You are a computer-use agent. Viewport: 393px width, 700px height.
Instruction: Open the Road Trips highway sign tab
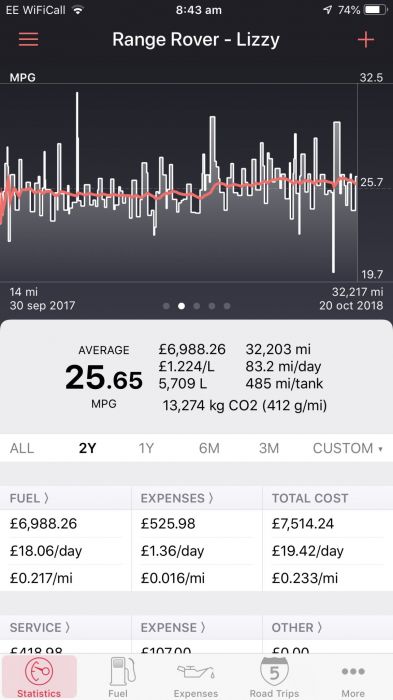274,677
